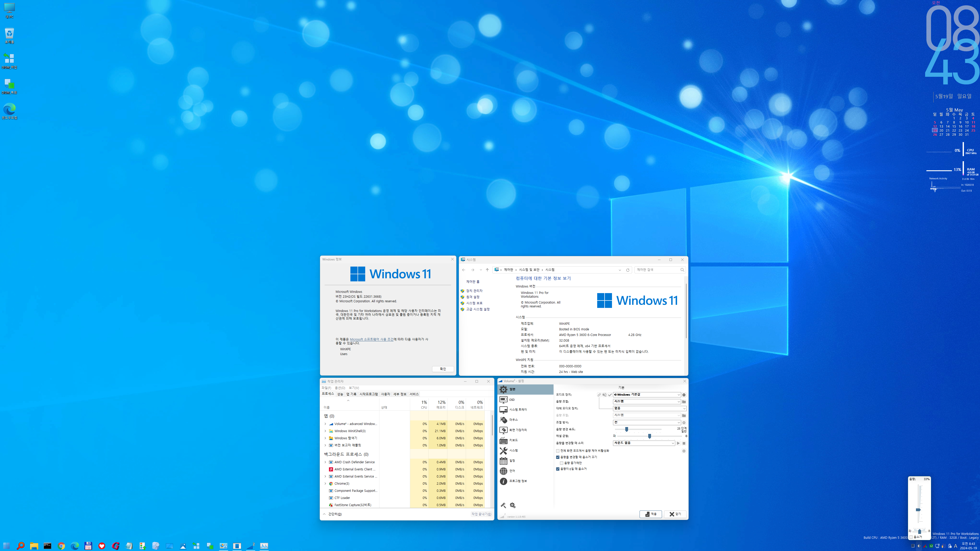980x551 pixels.
Task: Open the OSD section in Volume2 settings
Action: point(525,400)
